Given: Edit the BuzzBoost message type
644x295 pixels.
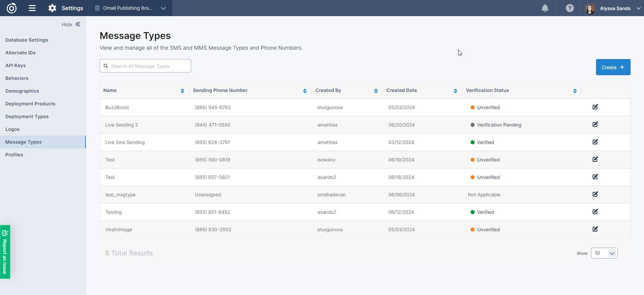Looking at the screenshot, I should [x=595, y=107].
